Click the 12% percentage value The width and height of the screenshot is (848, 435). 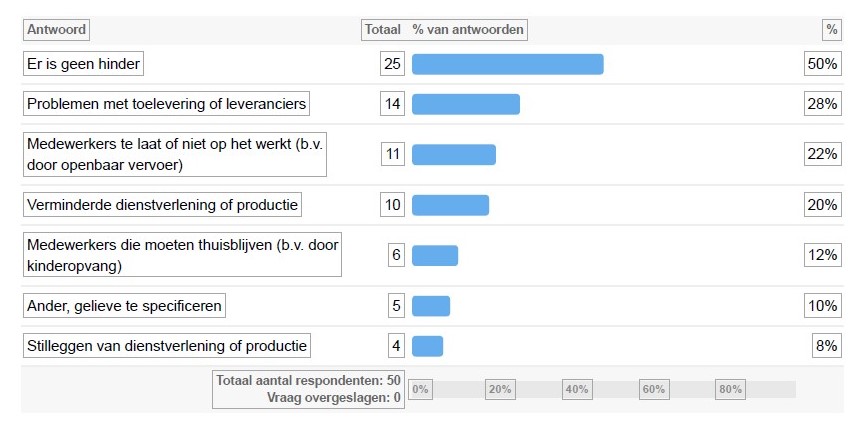823,255
